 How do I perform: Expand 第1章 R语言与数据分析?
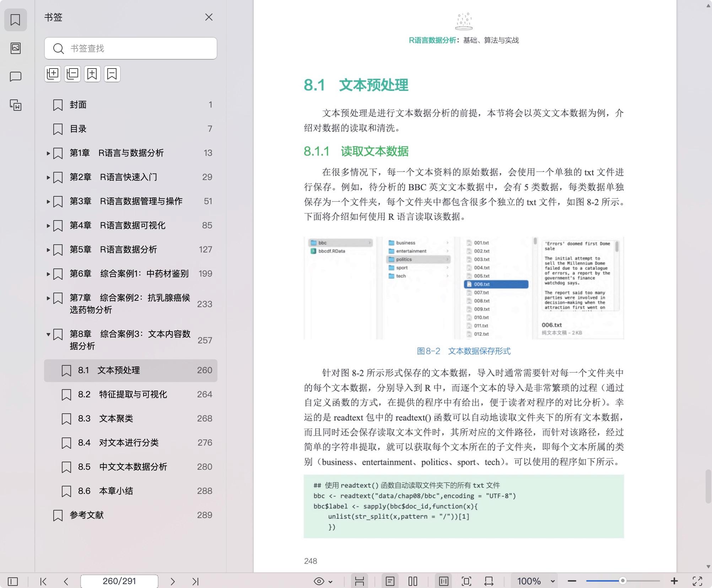48,153
